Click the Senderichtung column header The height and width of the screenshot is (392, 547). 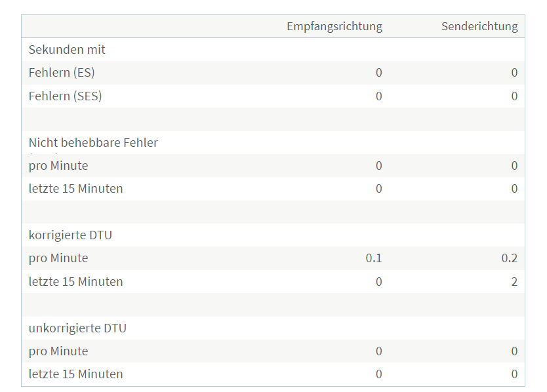click(479, 26)
